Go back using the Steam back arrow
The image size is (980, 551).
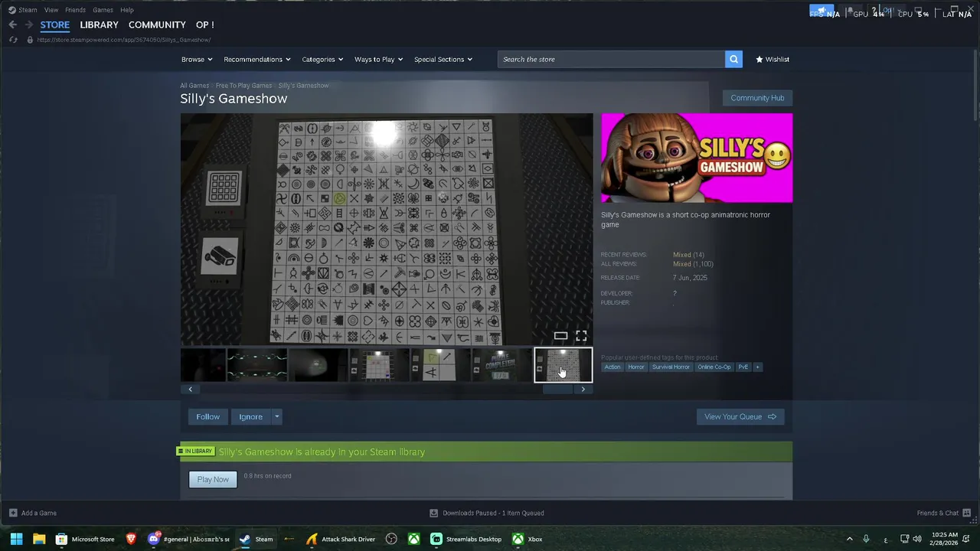click(13, 24)
